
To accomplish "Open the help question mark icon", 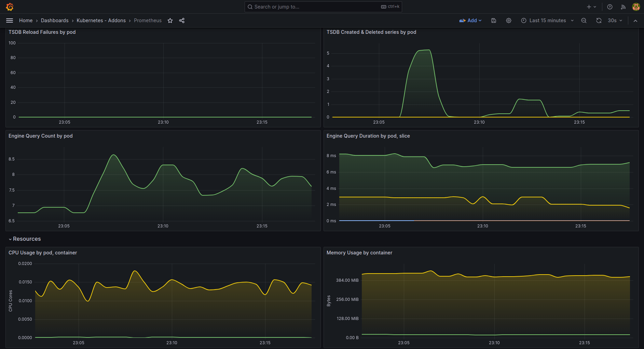I will 610,7.
